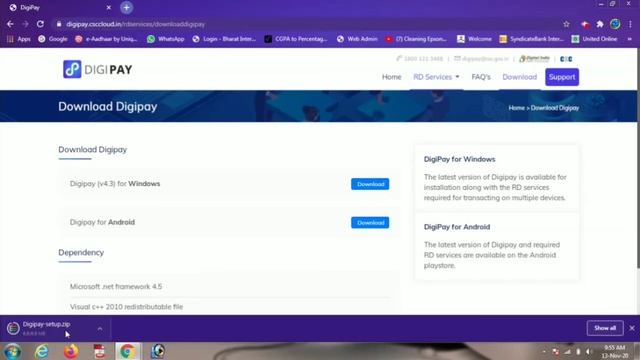Viewport: 640px width, 360px height.
Task: Open the Google bookmark
Action: pyautogui.click(x=53, y=39)
